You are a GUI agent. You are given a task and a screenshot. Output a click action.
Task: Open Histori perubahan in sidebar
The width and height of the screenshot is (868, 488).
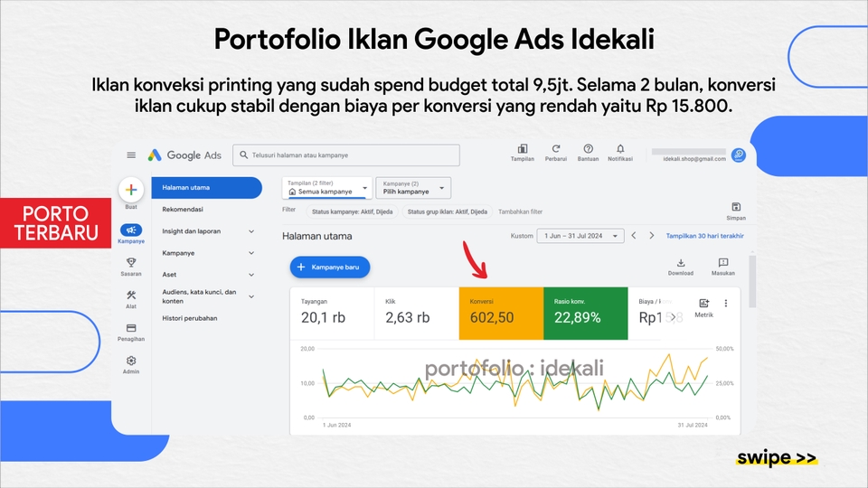click(190, 318)
